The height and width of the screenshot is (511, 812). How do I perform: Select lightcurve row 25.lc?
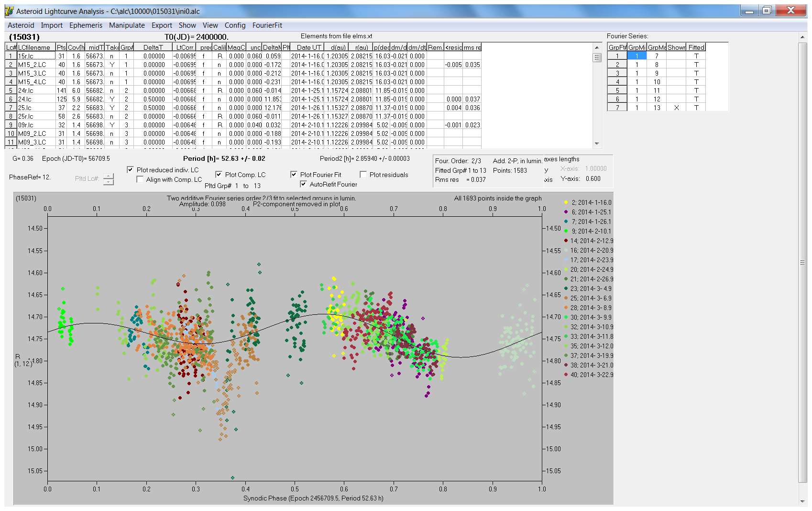coord(243,108)
